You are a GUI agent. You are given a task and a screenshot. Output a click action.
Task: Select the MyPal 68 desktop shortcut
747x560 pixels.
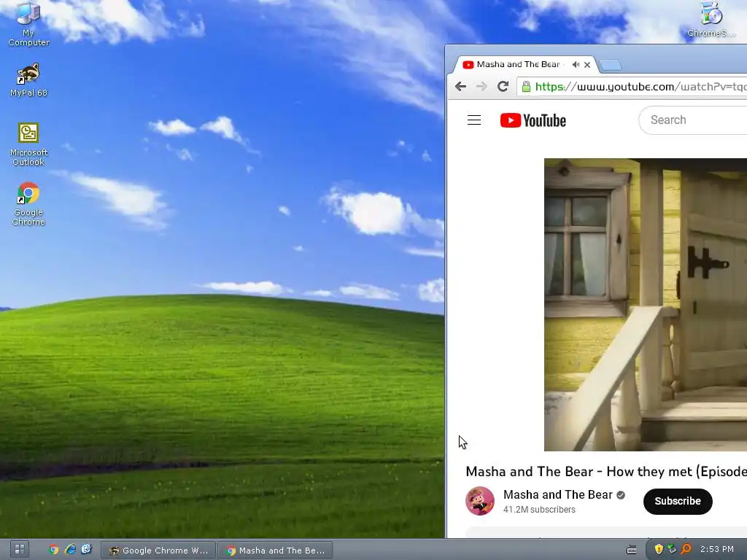[28, 79]
